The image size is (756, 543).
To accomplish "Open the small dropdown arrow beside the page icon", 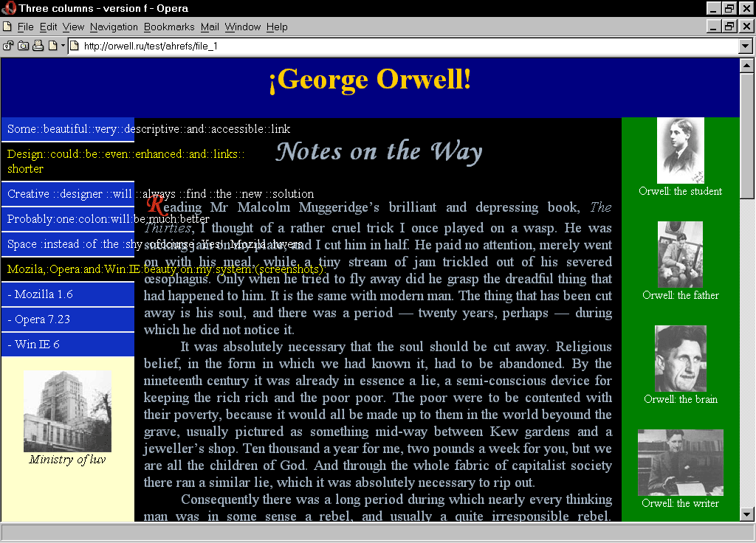I will coord(63,46).
